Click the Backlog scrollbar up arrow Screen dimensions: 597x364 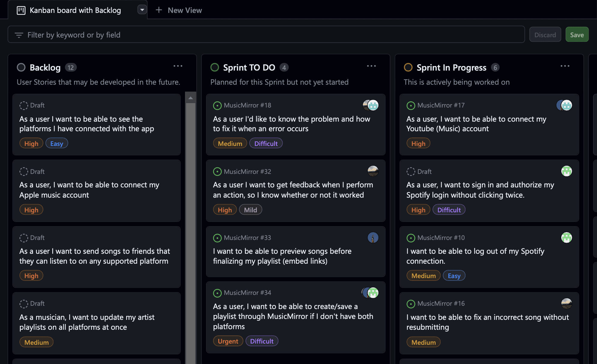point(190,98)
